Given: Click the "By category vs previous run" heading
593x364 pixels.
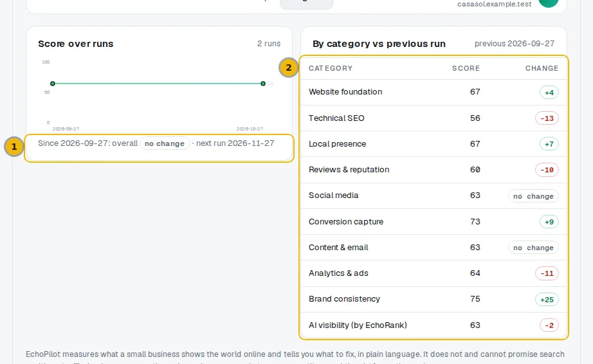Looking at the screenshot, I should [379, 44].
